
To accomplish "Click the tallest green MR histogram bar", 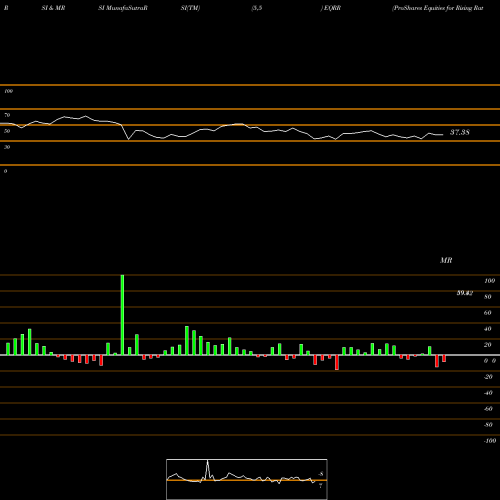I will [x=122, y=315].
